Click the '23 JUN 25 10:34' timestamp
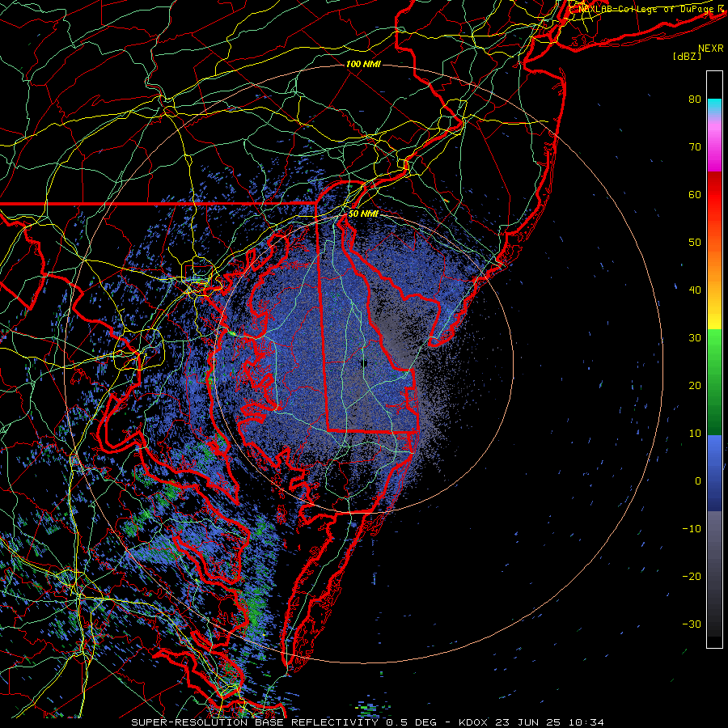This screenshot has width=728, height=728. 549,722
